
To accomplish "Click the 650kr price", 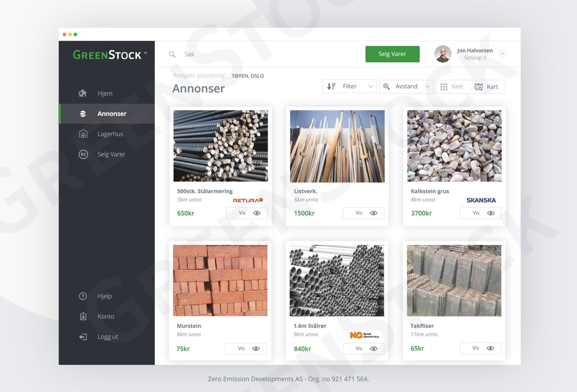I will (x=185, y=213).
